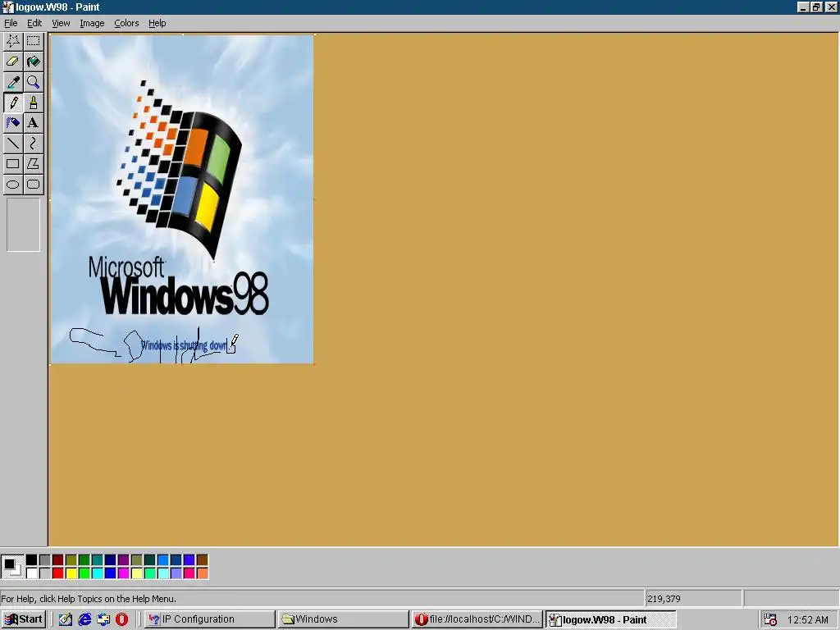This screenshot has height=630, width=840.
Task: Switch to the file://localhost Opera taskbar window
Action: [477, 619]
